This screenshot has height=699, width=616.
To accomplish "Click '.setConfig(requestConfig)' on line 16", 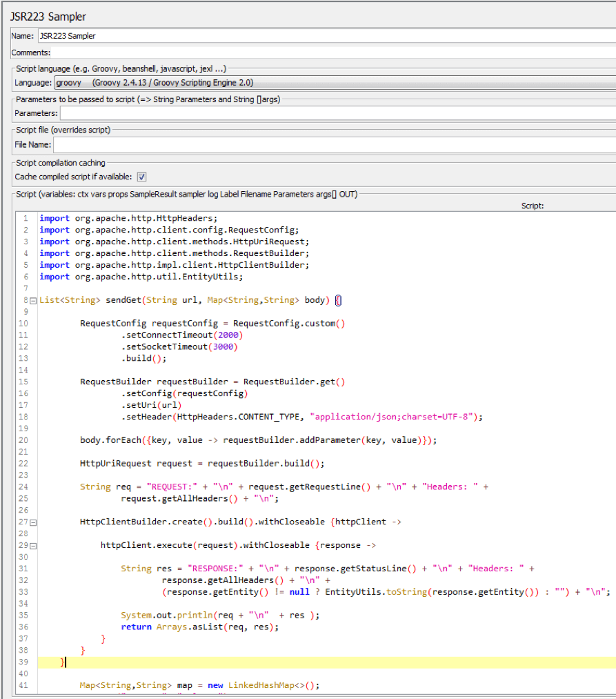I will click(x=184, y=393).
